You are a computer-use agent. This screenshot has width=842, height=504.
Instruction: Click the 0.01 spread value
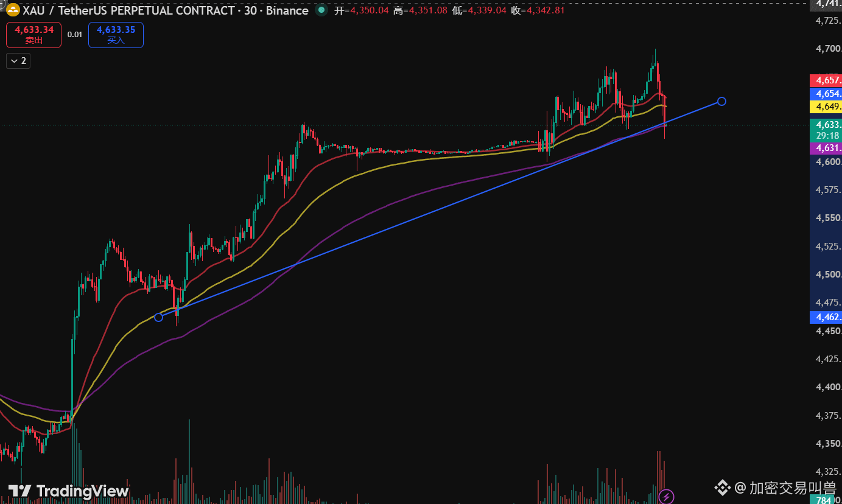(x=75, y=35)
